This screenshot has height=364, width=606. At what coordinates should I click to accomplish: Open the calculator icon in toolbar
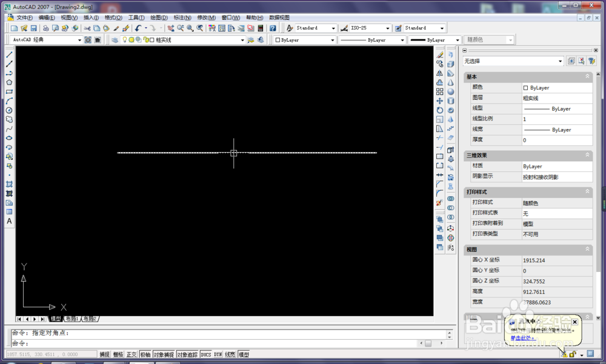click(261, 28)
